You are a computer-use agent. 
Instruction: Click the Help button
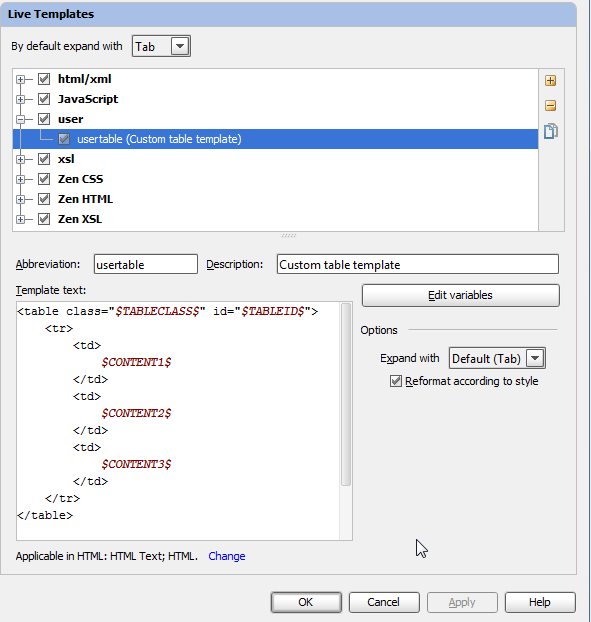click(x=540, y=602)
